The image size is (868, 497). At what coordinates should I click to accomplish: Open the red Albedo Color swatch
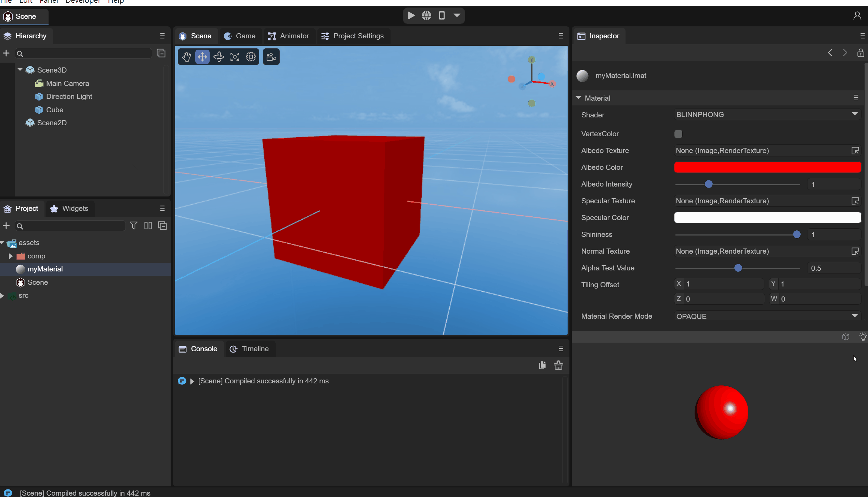767,167
